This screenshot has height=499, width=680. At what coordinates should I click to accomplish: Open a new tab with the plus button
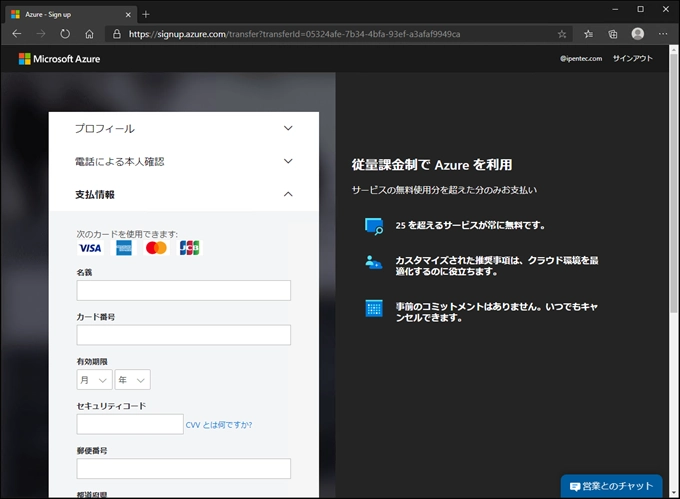coord(146,14)
